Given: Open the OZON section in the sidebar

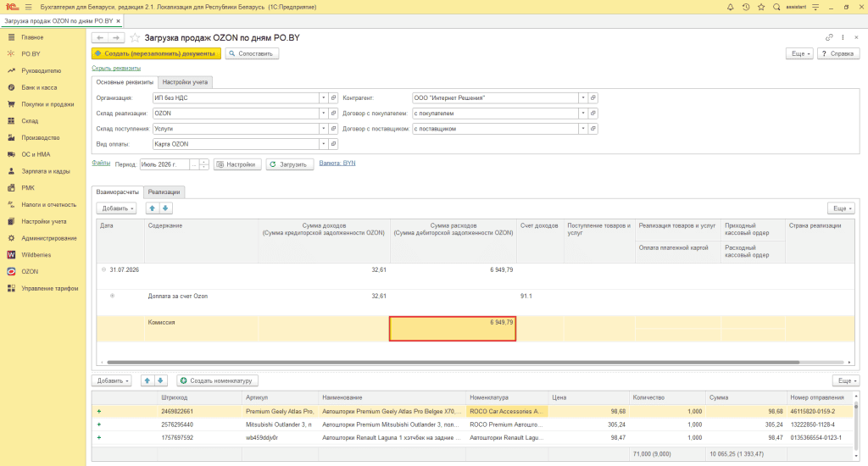Looking at the screenshot, I should pyautogui.click(x=30, y=271).
